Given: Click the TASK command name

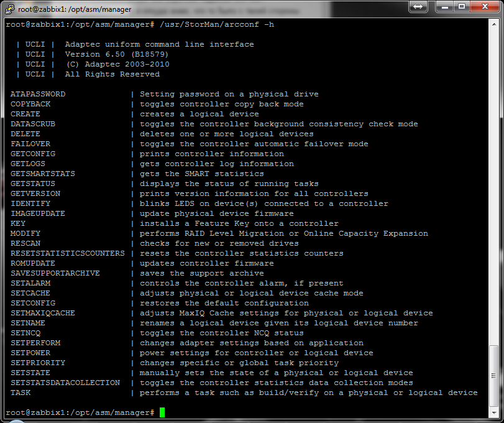Looking at the screenshot, I should [21, 393].
